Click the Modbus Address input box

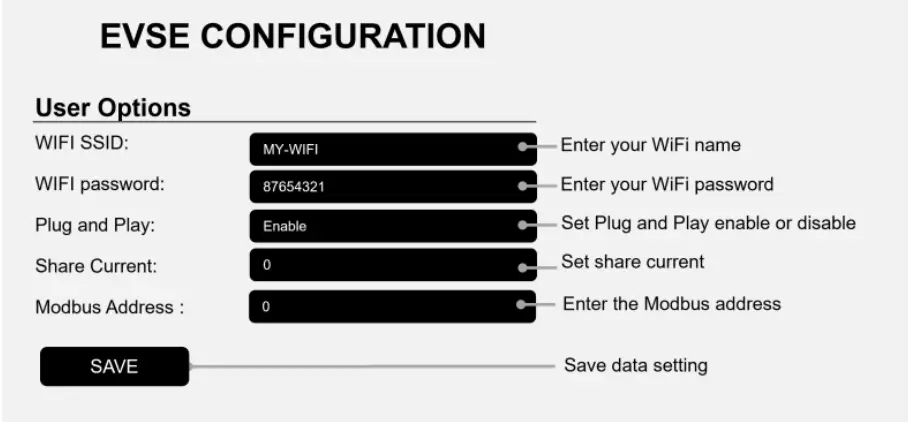[x=392, y=307]
